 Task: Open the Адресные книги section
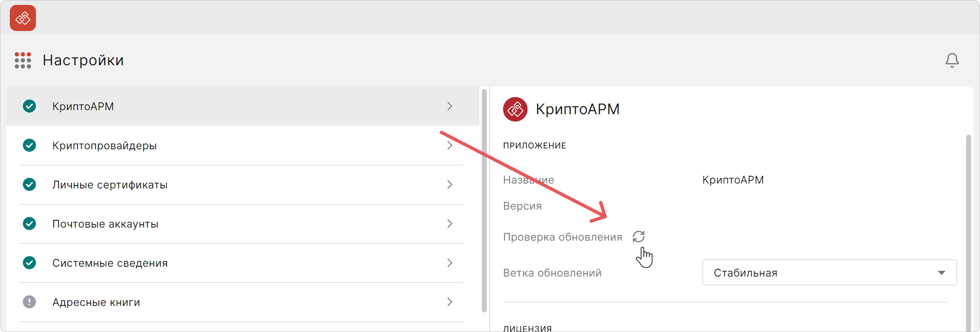[x=243, y=302]
